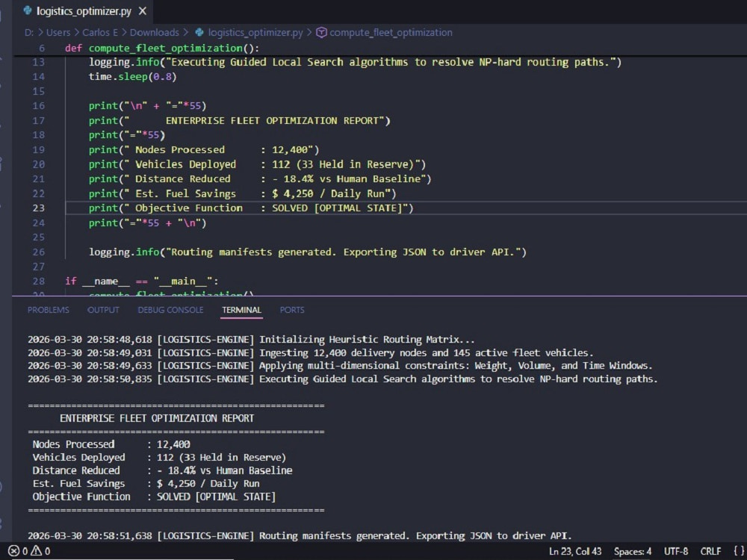This screenshot has width=747, height=560.
Task: Click terminal line 'Executing Guided Local Search'
Action: (342, 379)
